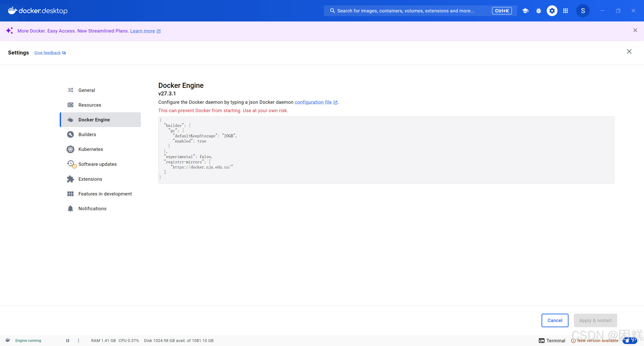644x346 pixels.
Task: Click the Terminal label in status bar
Action: click(x=556, y=340)
